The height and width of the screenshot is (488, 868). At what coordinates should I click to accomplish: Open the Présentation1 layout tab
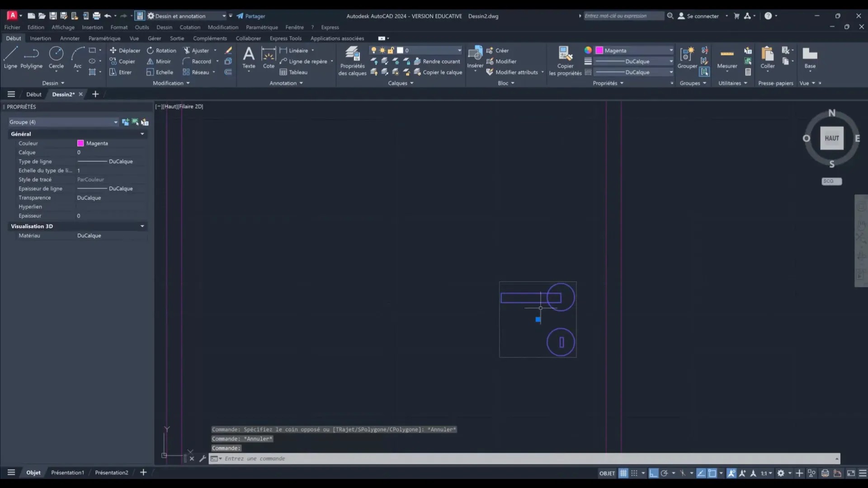point(68,472)
